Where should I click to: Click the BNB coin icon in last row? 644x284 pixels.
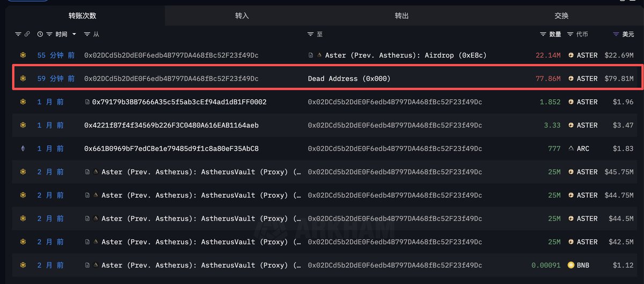[x=571, y=265]
